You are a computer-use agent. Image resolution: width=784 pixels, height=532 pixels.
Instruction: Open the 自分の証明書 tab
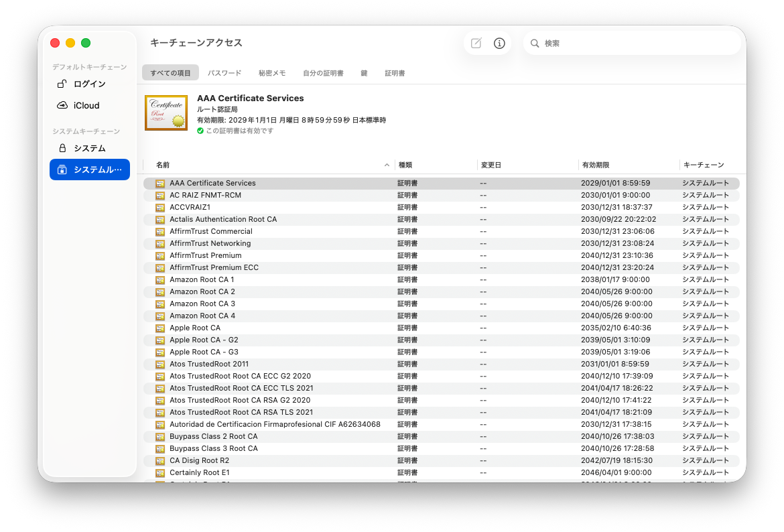[x=323, y=73]
